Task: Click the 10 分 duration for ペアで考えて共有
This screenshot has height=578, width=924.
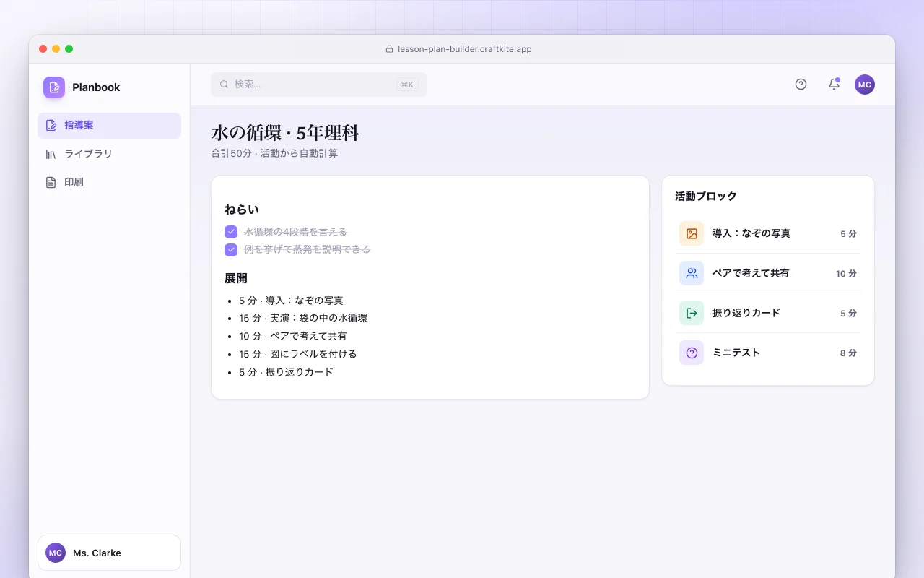Action: click(846, 274)
